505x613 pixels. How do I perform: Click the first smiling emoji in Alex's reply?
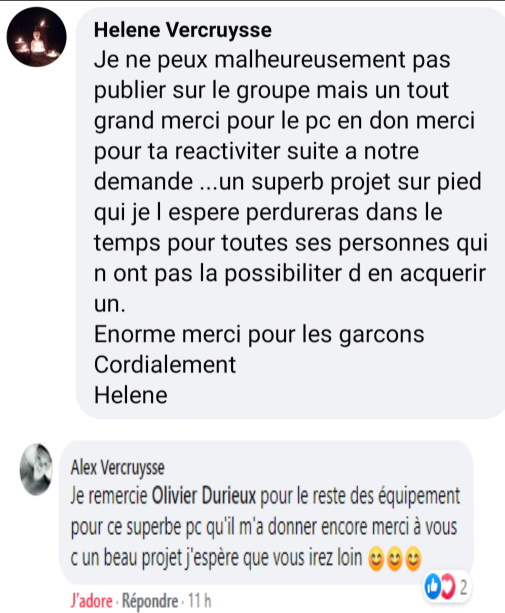tap(376, 559)
